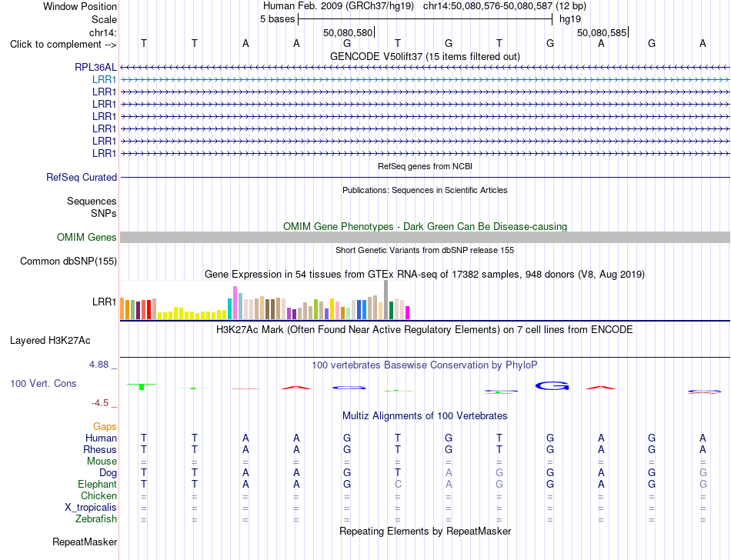Select the light-blue LRR1 transcript label
Viewport: 731px width, 560px height.
coord(104,80)
